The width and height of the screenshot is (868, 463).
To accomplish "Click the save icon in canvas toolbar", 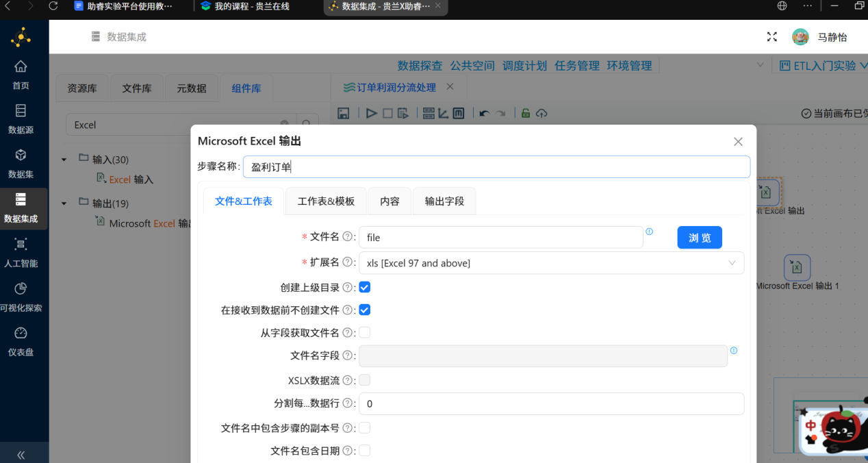I will point(344,113).
